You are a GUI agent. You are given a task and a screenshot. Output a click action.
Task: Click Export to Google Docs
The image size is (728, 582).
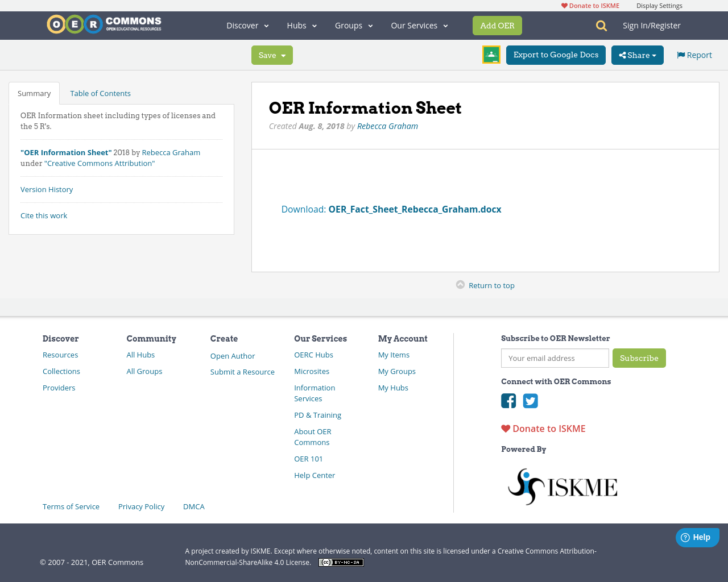point(556,55)
